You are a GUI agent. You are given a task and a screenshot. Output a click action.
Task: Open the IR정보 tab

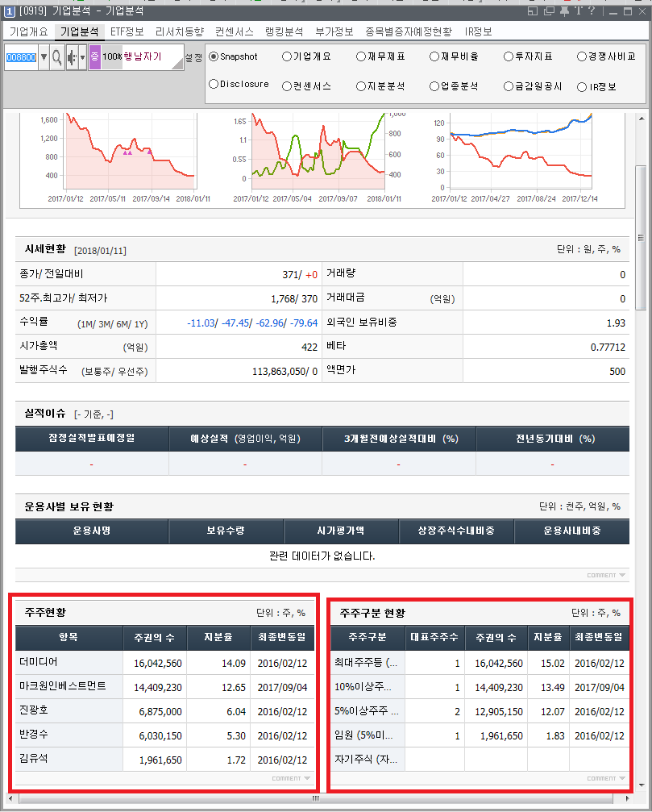pos(478,31)
